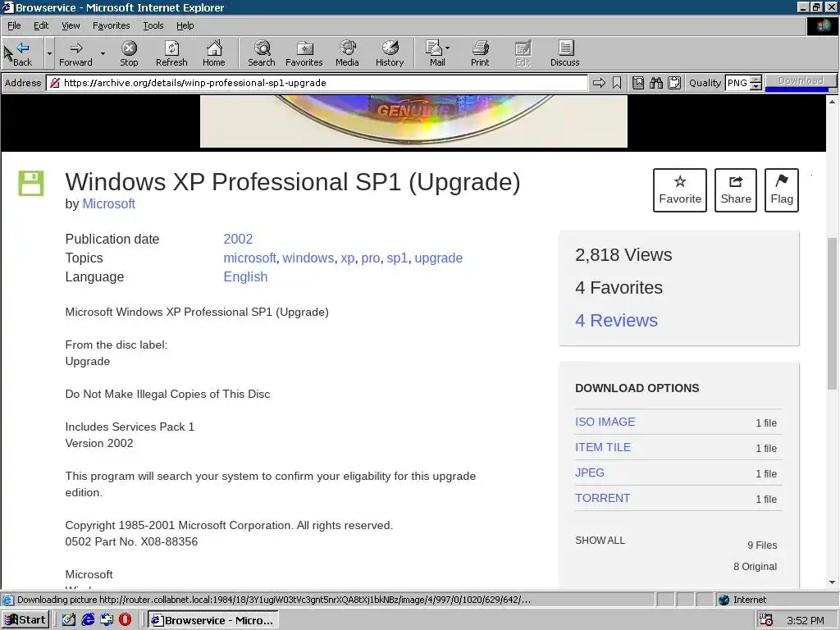Viewport: 840px width, 630px height.
Task: Open the Mail button dropdown arrow
Action: pyautogui.click(x=448, y=48)
